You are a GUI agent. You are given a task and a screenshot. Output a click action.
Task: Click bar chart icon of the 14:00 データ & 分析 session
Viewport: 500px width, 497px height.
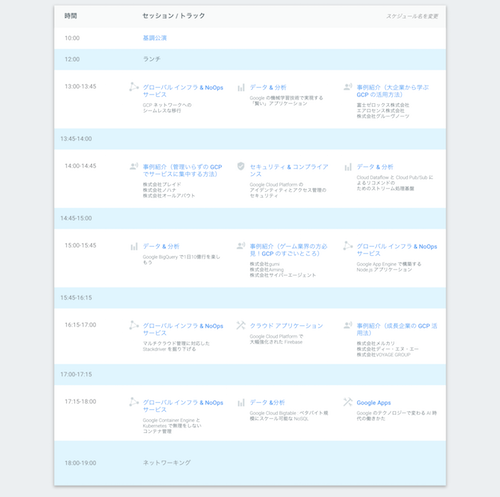(x=348, y=167)
